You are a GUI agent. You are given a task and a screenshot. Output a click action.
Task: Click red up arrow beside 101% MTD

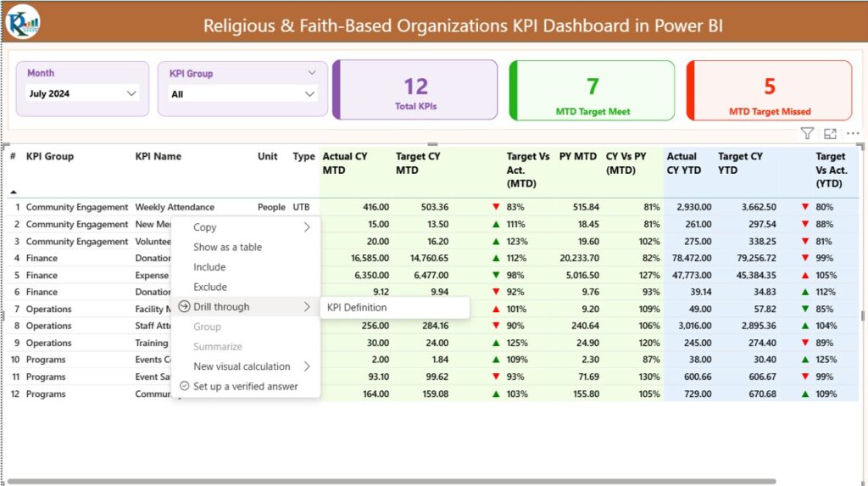point(496,309)
